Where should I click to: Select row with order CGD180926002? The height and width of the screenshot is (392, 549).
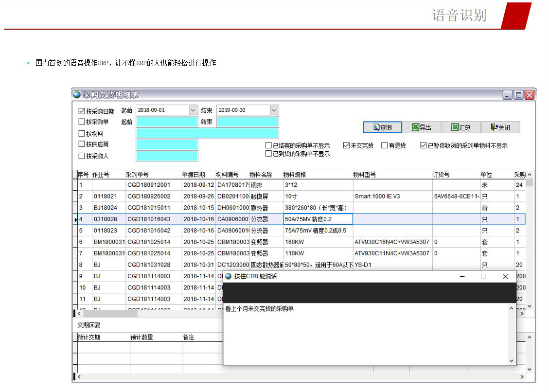tap(149, 196)
